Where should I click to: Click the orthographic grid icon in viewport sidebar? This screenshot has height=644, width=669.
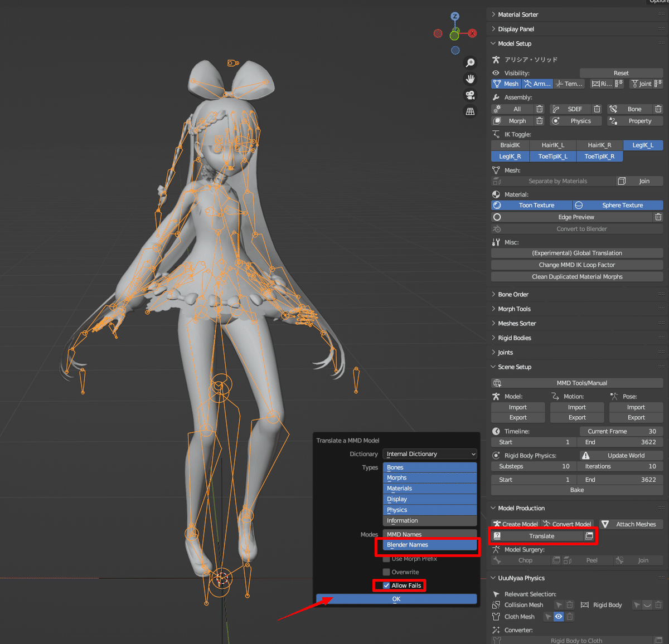click(471, 111)
